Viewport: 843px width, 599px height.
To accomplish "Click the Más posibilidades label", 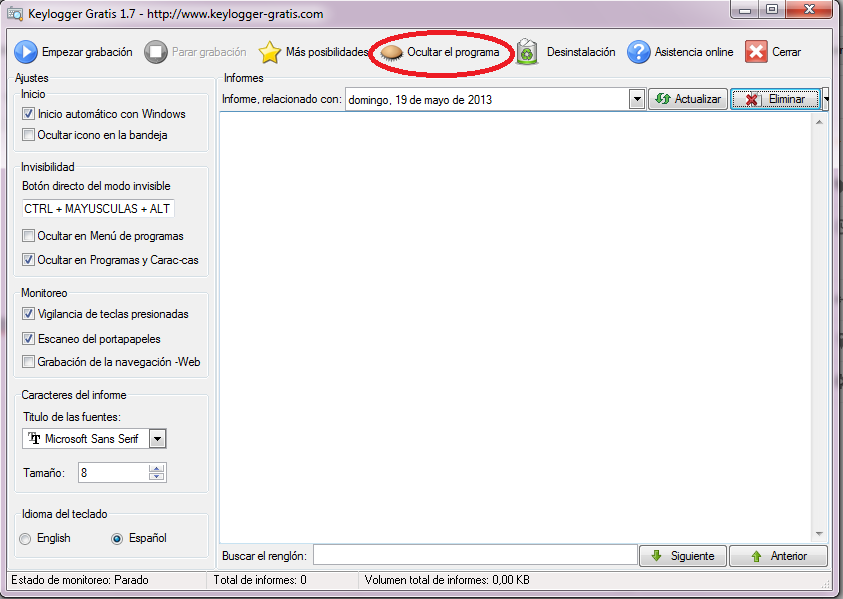I will [327, 52].
